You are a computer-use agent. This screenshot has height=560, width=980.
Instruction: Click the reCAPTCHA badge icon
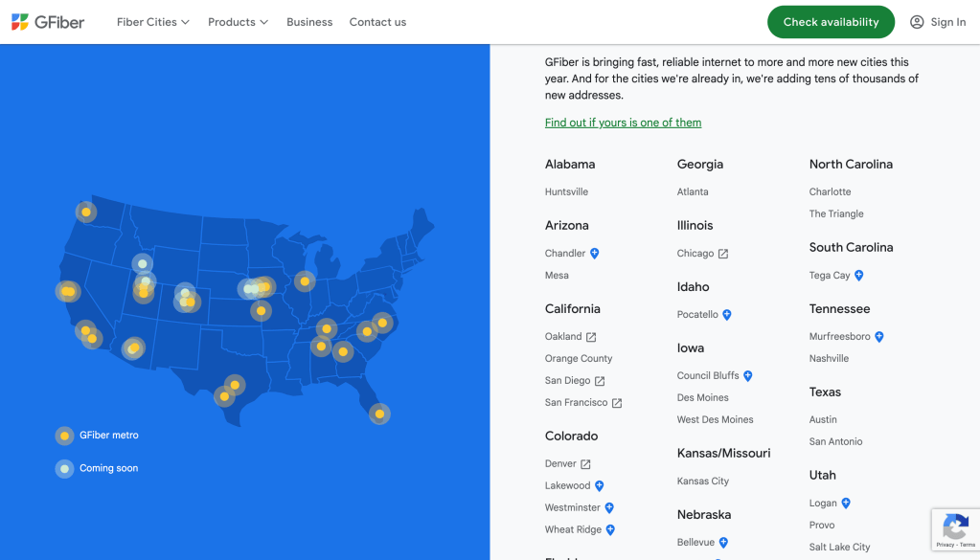(x=954, y=526)
